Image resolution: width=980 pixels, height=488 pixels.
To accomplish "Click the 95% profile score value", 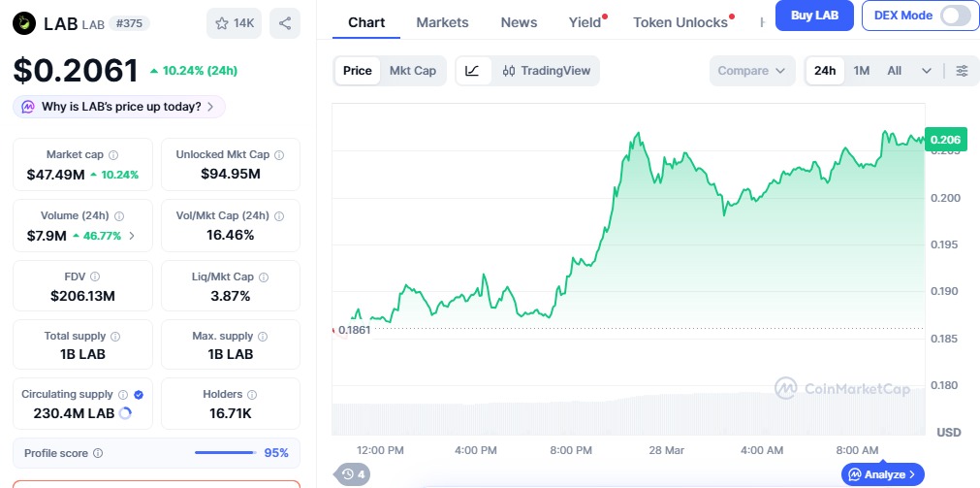I will click(x=276, y=452).
